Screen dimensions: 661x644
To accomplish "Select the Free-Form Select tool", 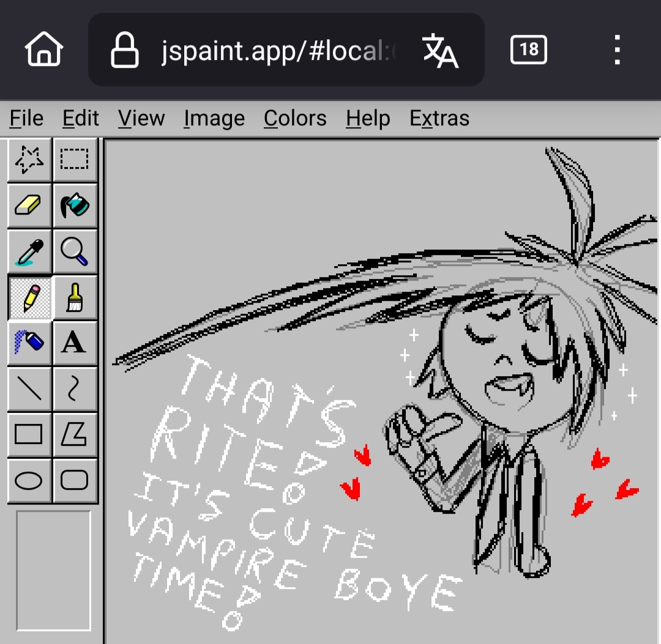I will [x=29, y=160].
